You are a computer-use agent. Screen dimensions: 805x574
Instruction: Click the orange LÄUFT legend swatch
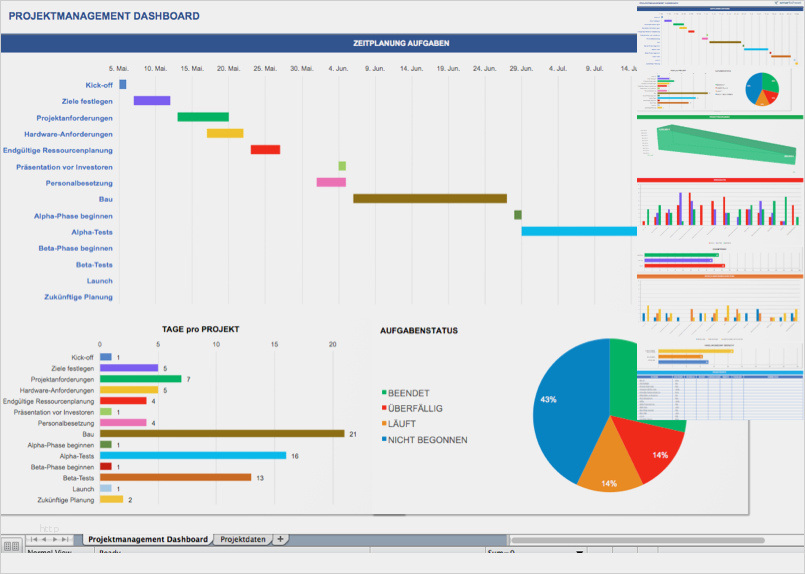(384, 423)
